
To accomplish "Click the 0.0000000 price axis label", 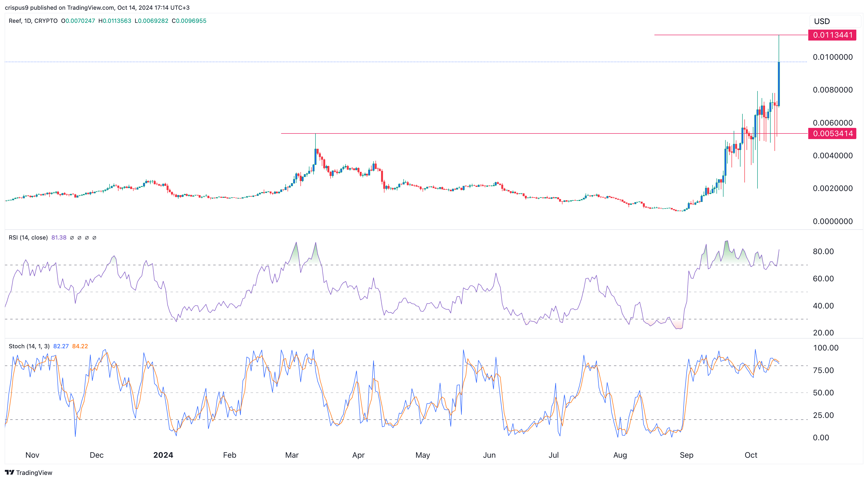I will pyautogui.click(x=833, y=222).
